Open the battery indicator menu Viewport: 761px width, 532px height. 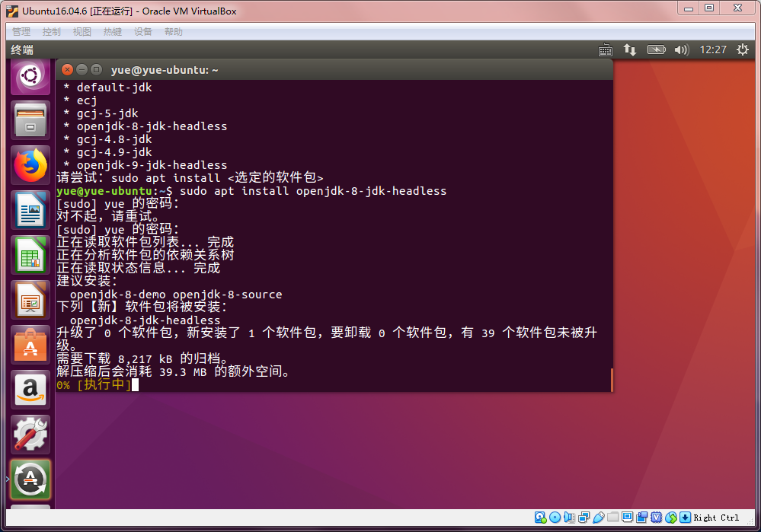click(x=656, y=49)
